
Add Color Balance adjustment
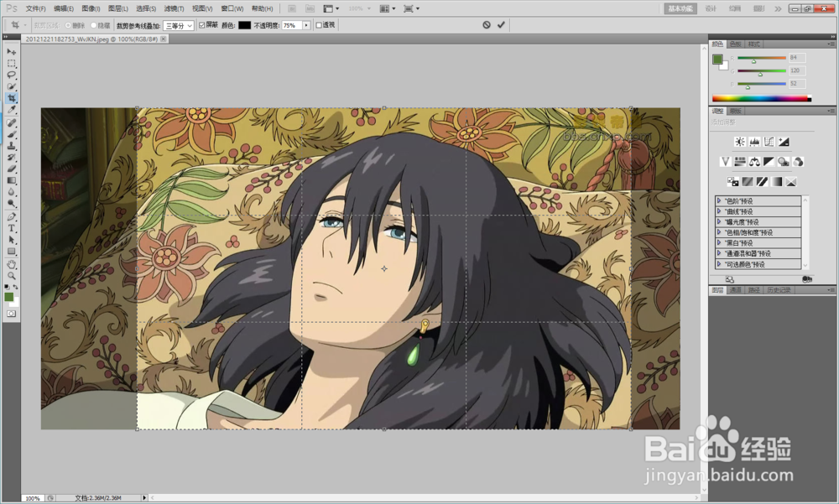[x=754, y=162]
